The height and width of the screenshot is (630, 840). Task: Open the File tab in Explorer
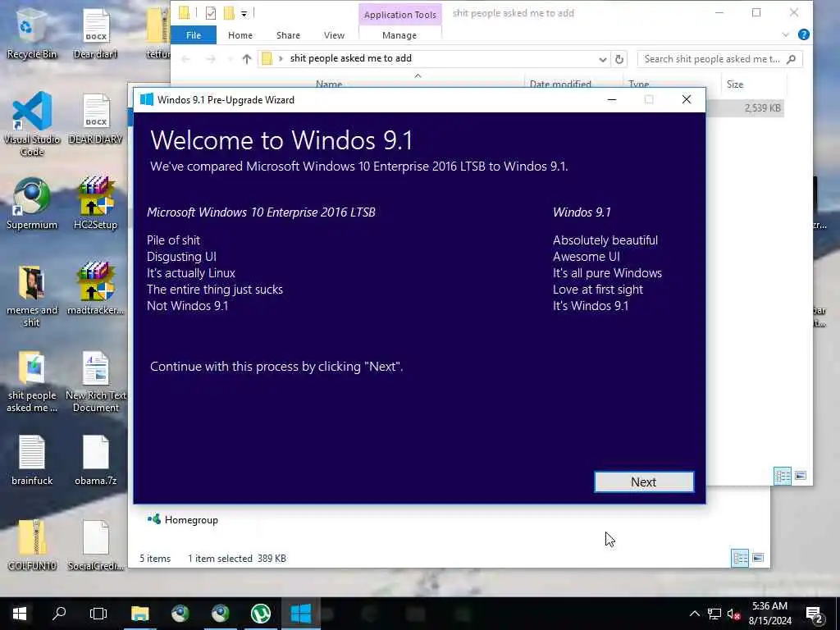click(x=194, y=35)
